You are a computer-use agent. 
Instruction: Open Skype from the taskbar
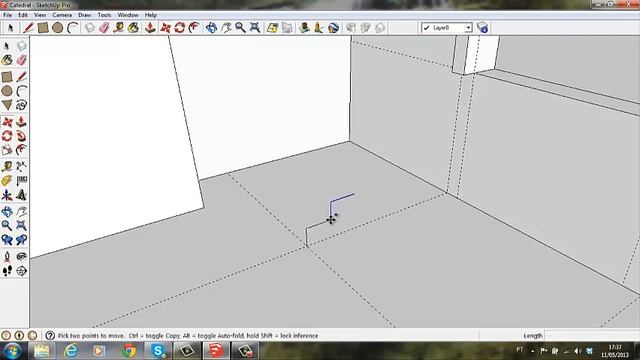pyautogui.click(x=158, y=351)
